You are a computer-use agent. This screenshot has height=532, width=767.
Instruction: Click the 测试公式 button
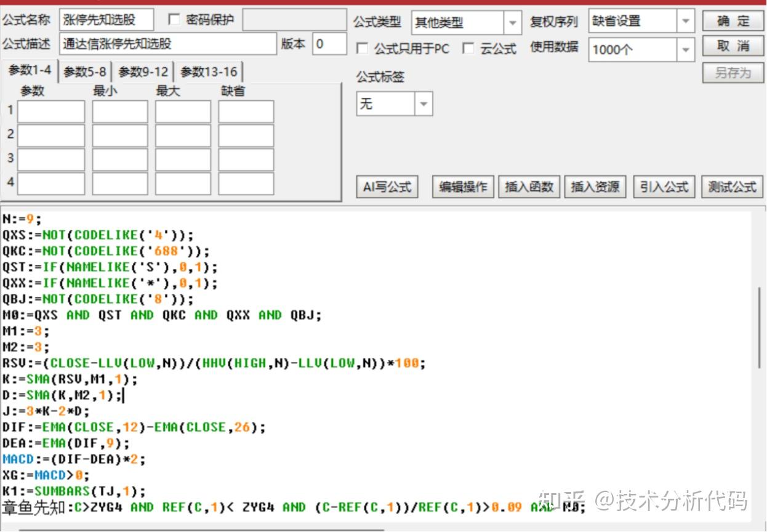732,187
